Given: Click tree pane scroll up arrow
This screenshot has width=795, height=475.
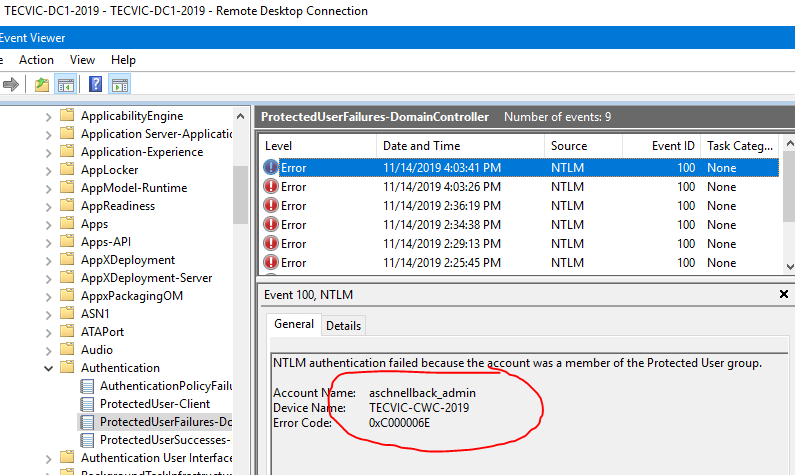Looking at the screenshot, I should 240,116.
